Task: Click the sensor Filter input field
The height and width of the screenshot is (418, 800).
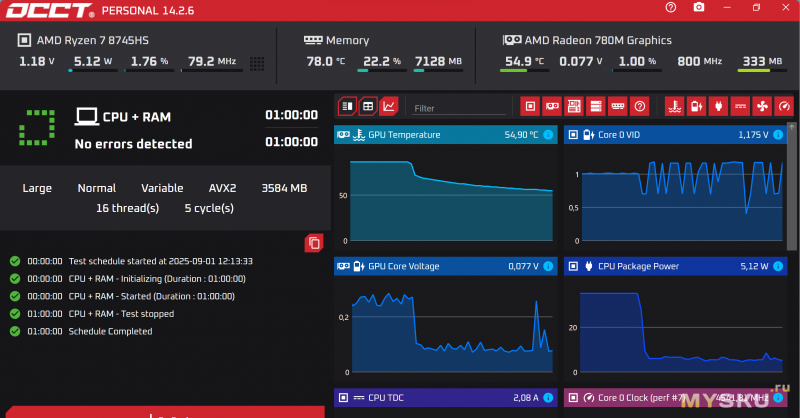Action: tap(459, 108)
